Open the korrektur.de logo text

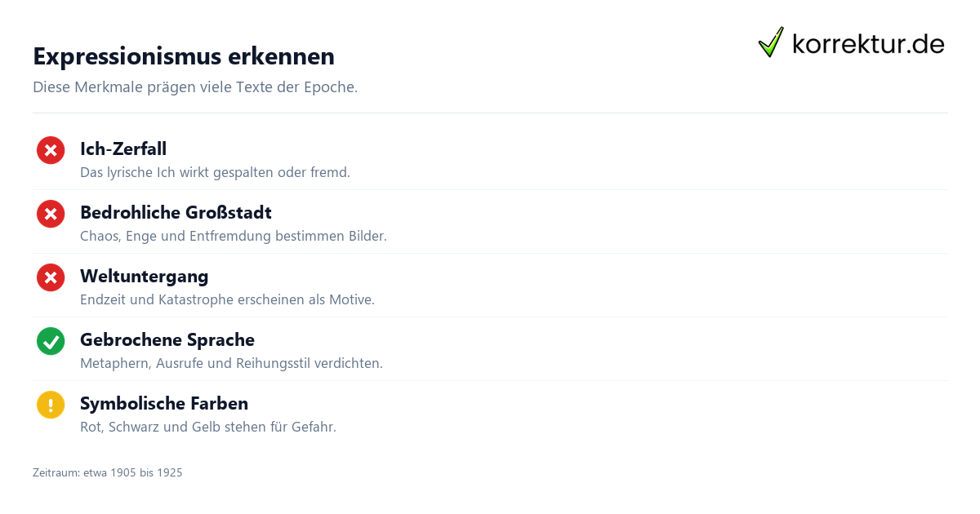pos(868,44)
